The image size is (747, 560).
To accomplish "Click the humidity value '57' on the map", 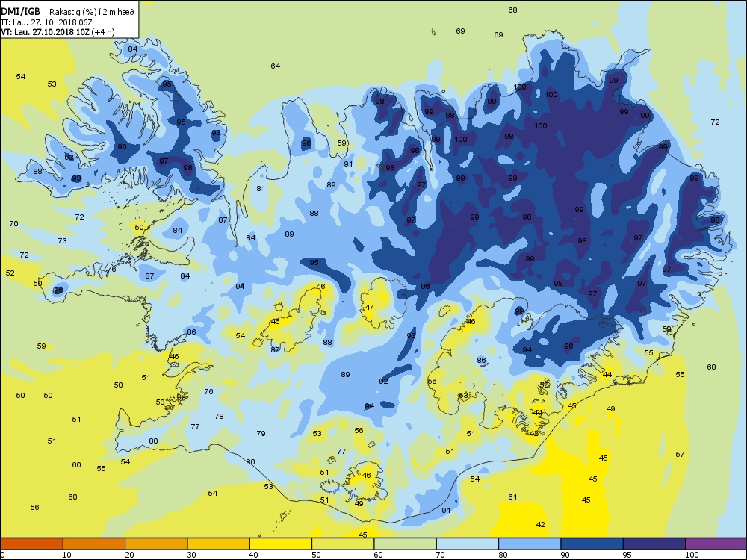I will pyautogui.click(x=680, y=455).
